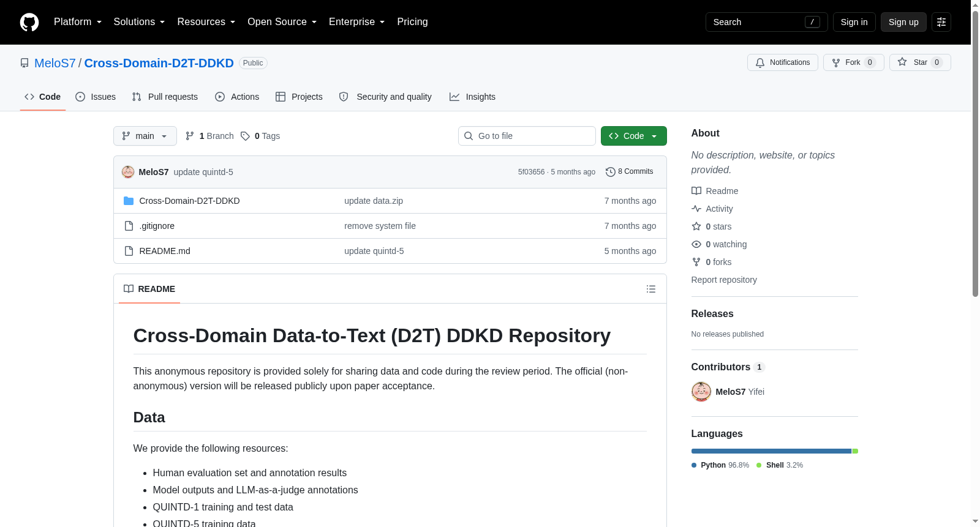Click the Activity pulse icon
The image size is (980, 527).
pyautogui.click(x=696, y=209)
